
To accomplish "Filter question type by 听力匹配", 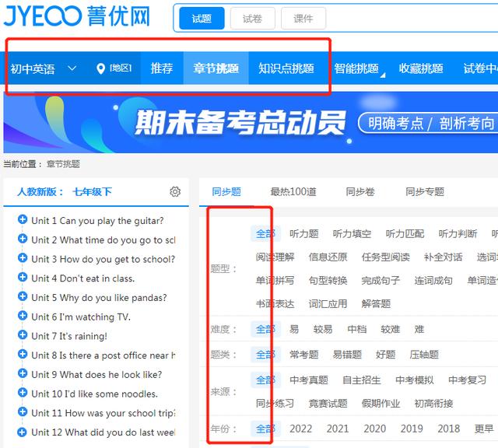I will [405, 233].
